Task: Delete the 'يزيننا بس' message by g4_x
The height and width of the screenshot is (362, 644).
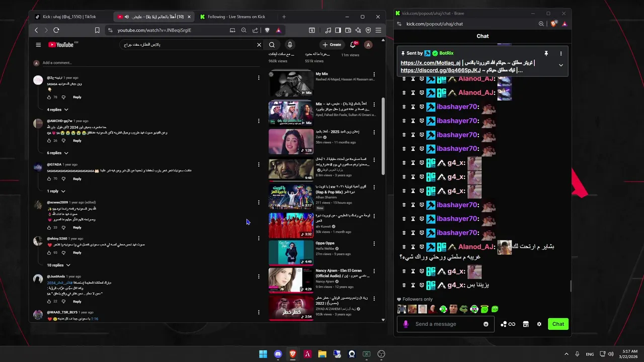Action: [x=404, y=285]
